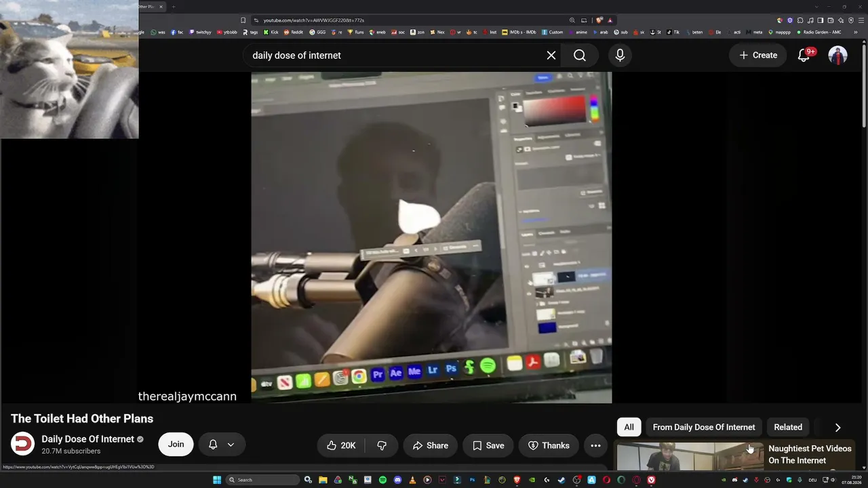Image resolution: width=868 pixels, height=488 pixels.
Task: Open Discord from the taskbar
Action: pyautogui.click(x=397, y=480)
